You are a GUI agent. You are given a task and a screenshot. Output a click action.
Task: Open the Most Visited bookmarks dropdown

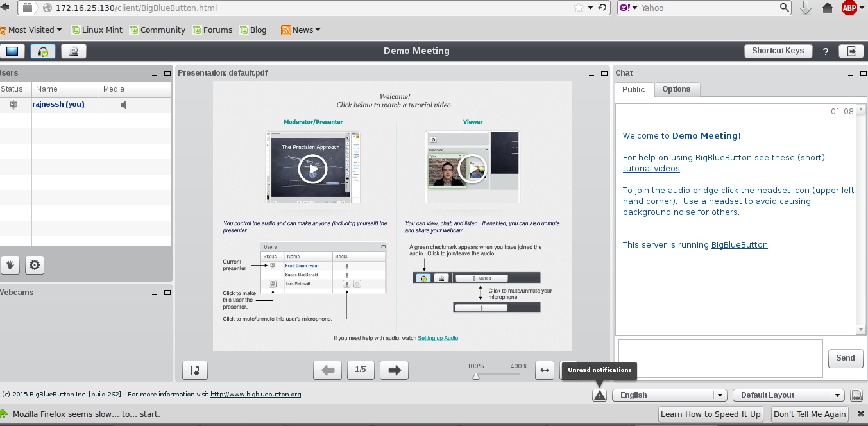tap(31, 30)
